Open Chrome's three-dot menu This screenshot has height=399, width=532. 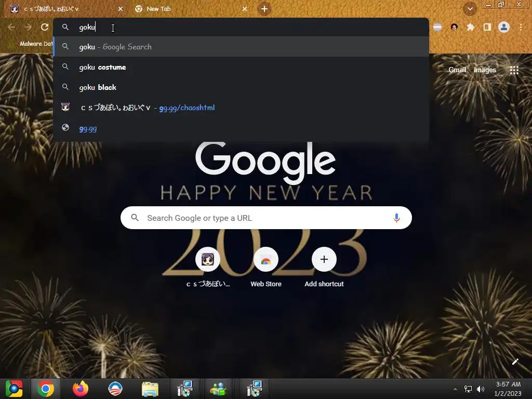coord(521,27)
